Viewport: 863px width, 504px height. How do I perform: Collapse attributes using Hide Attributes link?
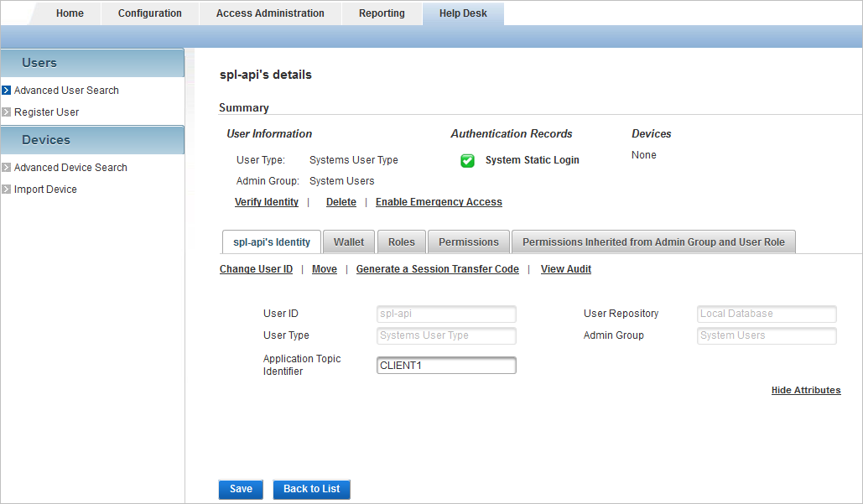pos(806,391)
